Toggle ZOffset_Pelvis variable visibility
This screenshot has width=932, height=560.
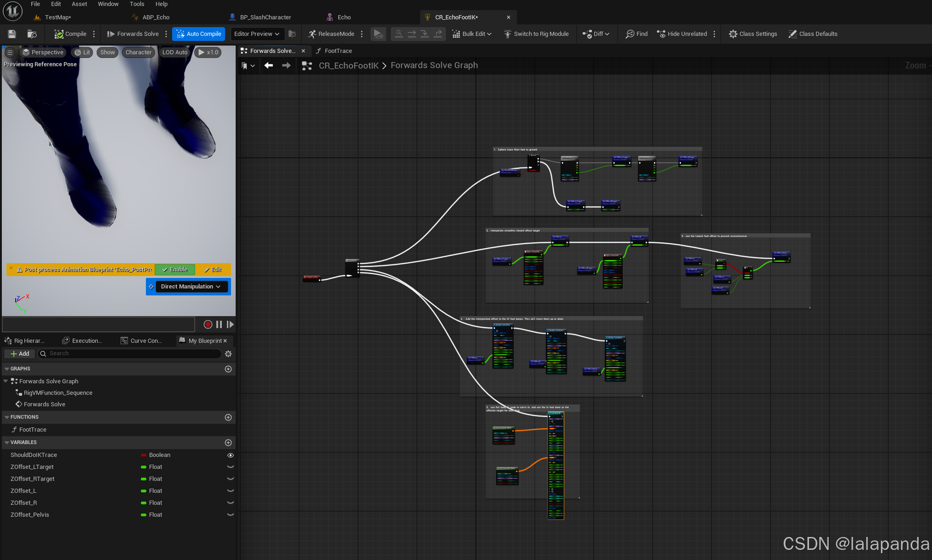point(231,515)
